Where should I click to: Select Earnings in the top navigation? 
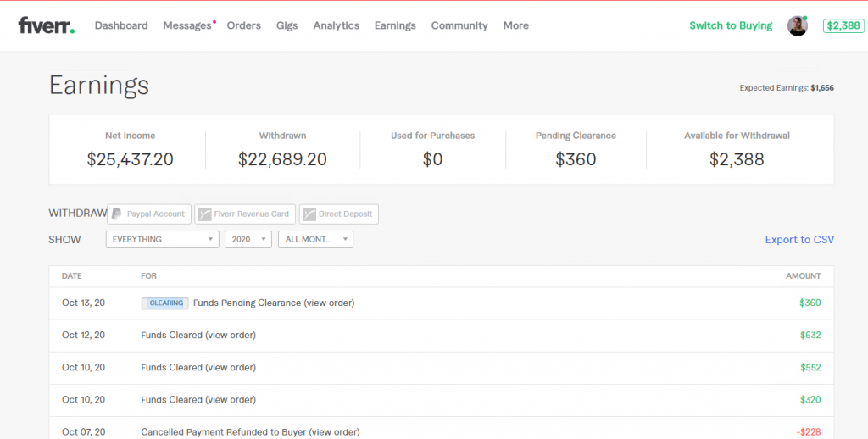point(395,25)
